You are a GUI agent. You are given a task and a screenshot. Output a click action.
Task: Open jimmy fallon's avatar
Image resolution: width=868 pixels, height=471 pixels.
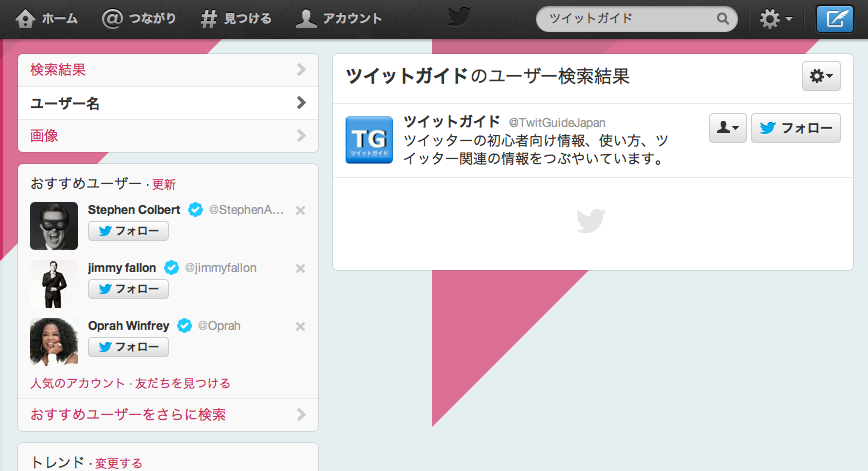tap(54, 284)
